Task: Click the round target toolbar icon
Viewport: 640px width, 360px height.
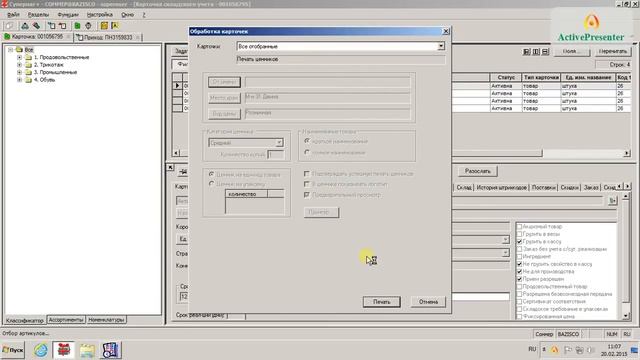Action: coord(88,26)
